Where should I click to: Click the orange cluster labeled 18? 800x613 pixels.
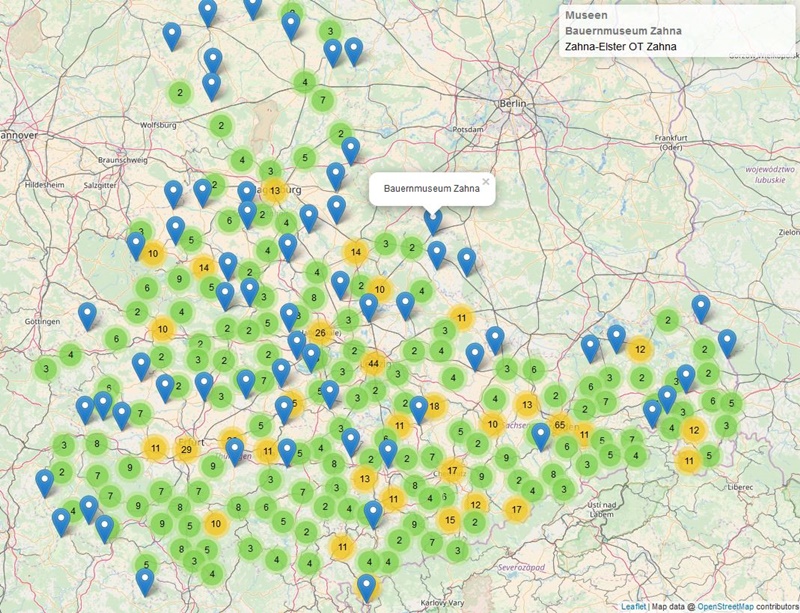pyautogui.click(x=434, y=406)
